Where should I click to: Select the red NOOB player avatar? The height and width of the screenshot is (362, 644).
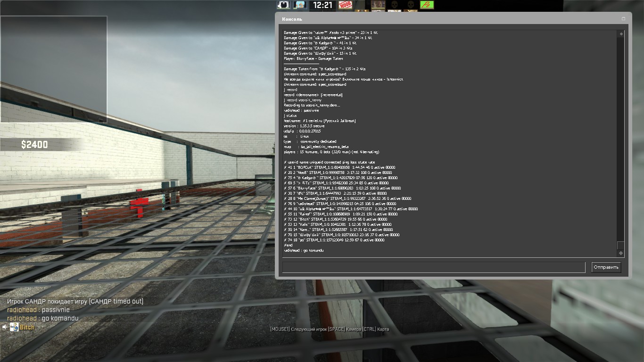(346, 5)
